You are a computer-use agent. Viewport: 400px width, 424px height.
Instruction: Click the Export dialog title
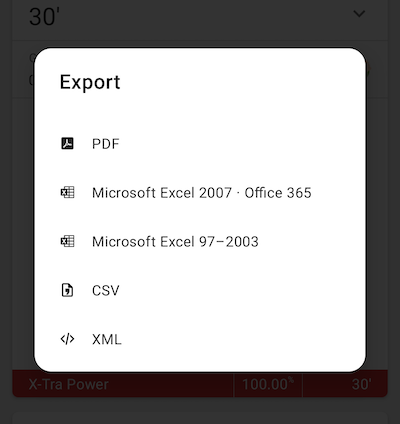(90, 82)
